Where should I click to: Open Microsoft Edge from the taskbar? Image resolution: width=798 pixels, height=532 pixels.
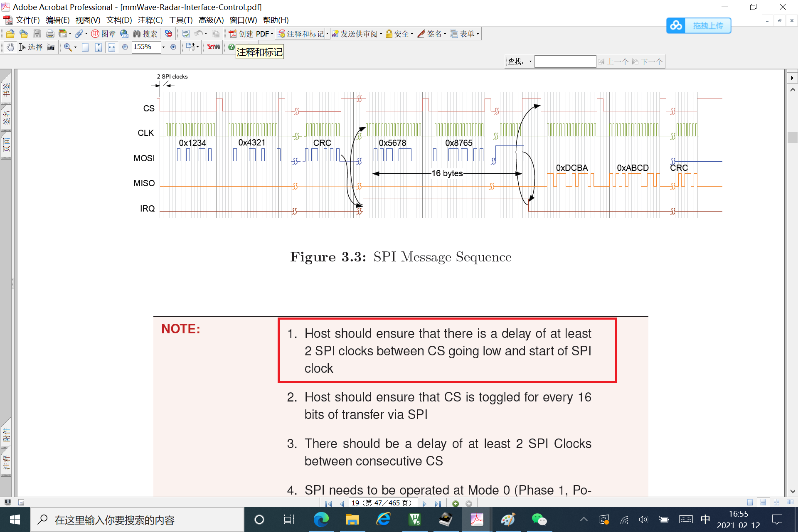tap(321, 519)
